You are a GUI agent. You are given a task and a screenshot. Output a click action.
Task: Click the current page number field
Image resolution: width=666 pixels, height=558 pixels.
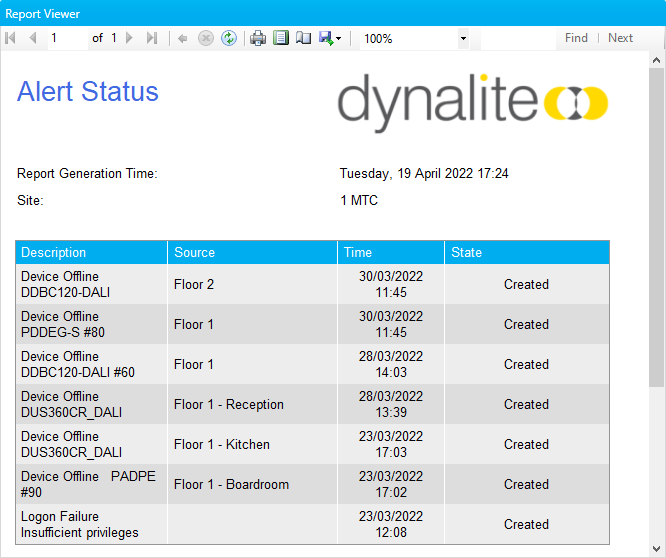coord(66,38)
